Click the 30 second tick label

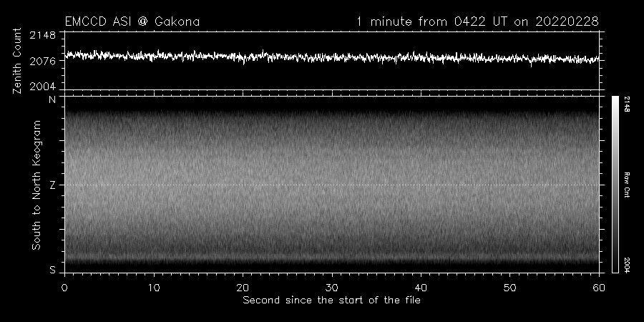(332, 288)
